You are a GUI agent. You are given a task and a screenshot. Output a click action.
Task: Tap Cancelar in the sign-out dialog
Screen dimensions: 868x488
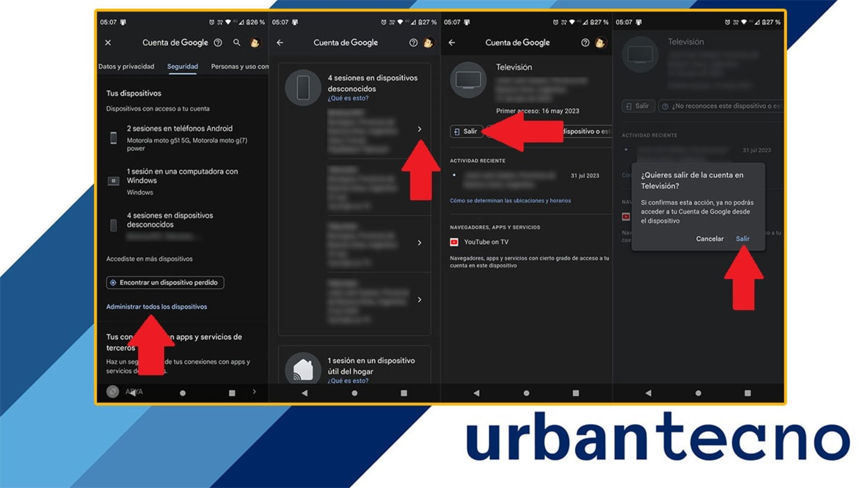[x=709, y=239]
